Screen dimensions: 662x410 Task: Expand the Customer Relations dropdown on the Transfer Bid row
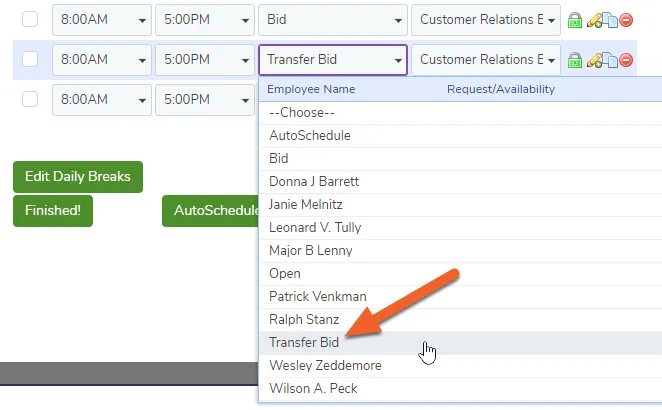point(486,60)
